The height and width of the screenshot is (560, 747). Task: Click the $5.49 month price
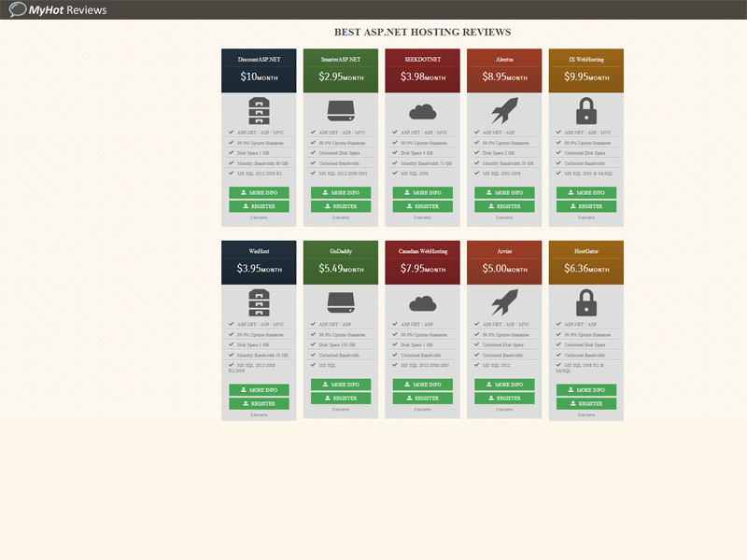click(341, 269)
